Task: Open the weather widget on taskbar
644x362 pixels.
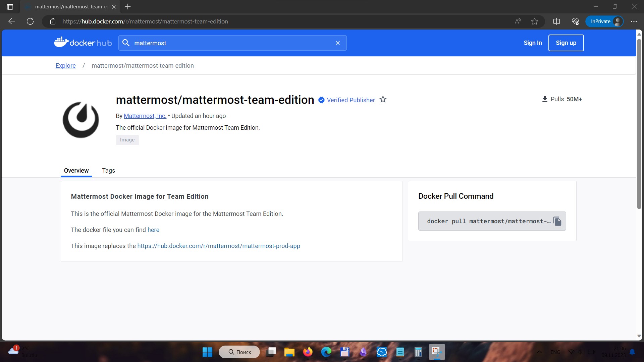Action: coord(22,352)
